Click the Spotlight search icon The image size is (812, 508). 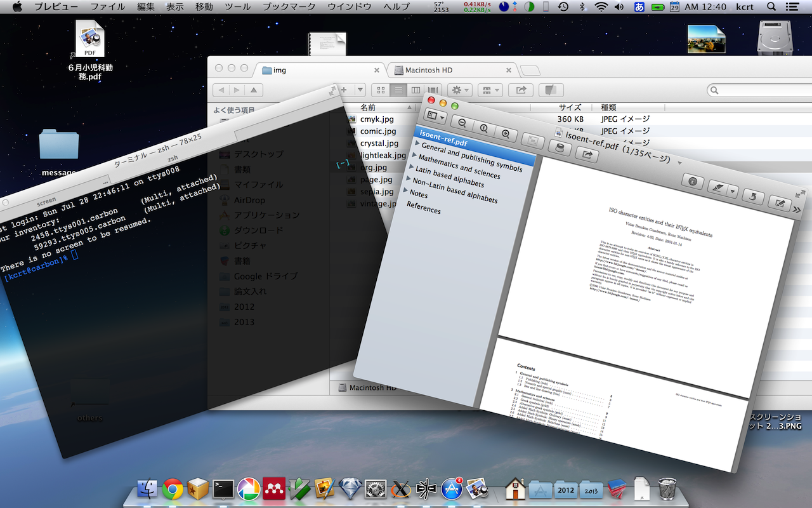pyautogui.click(x=771, y=6)
